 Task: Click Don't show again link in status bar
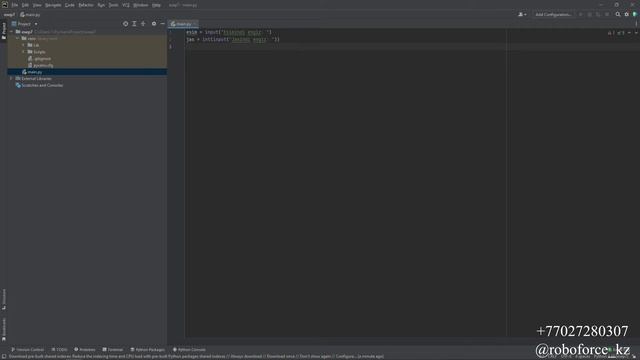tap(316, 357)
